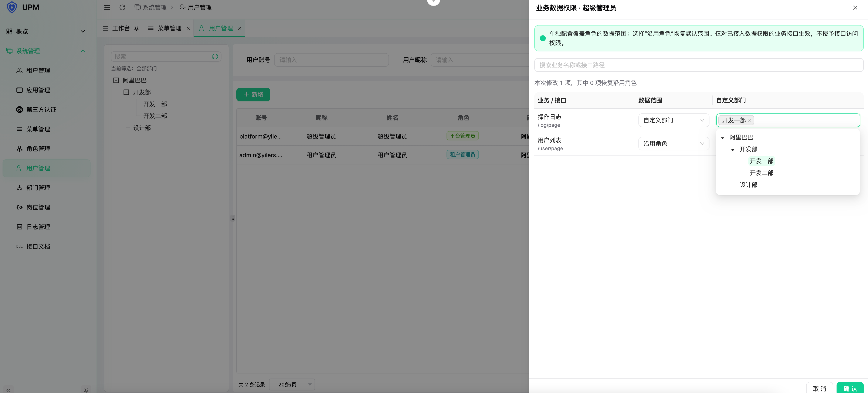Screen dimensions: 868x393
Task: Click the sidebar collapse double-arrow icon
Action: pyautogui.click(x=9, y=390)
